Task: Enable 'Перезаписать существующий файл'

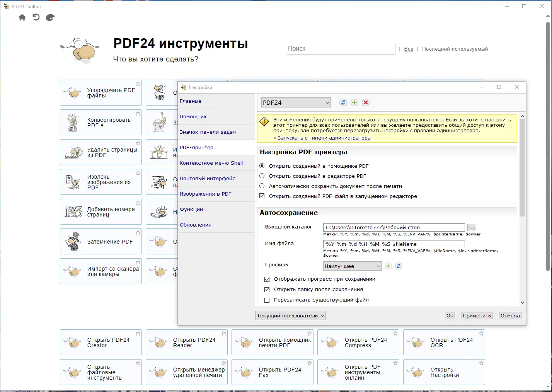Action: tap(267, 300)
